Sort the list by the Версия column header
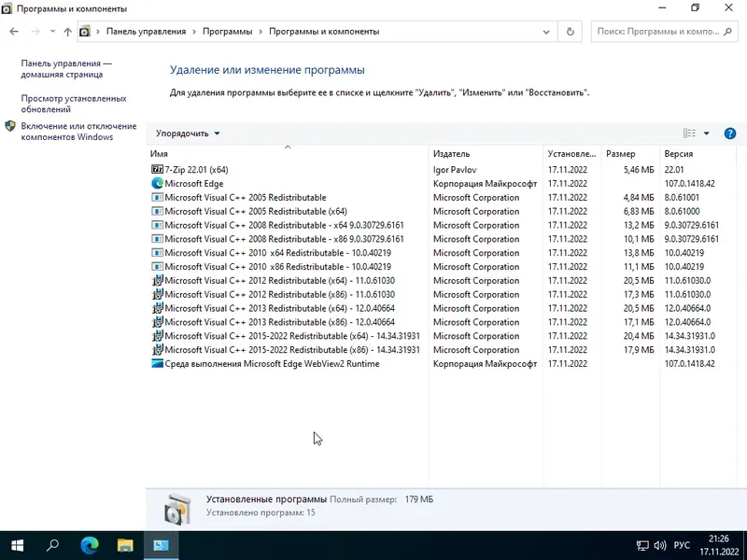The width and height of the screenshot is (747, 560). coord(698,153)
